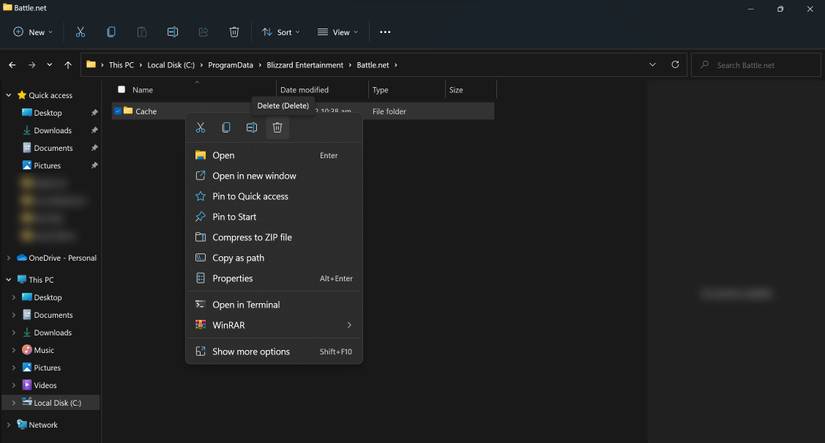This screenshot has height=443, width=825.
Task: Click the Rename icon in context menu
Action: (252, 128)
